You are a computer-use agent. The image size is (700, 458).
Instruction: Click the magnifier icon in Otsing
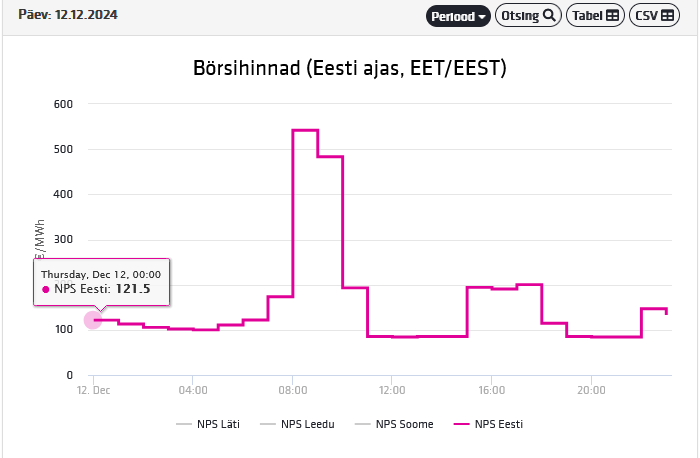point(549,16)
